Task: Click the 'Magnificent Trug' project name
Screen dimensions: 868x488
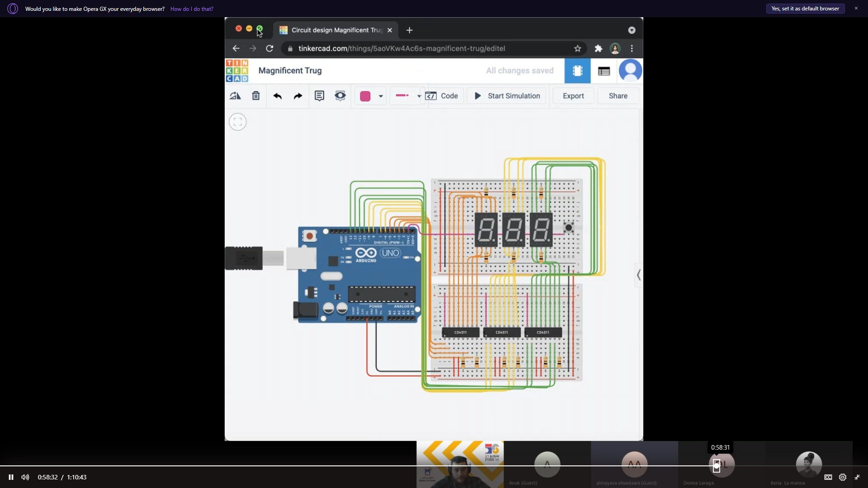Action: [x=290, y=70]
